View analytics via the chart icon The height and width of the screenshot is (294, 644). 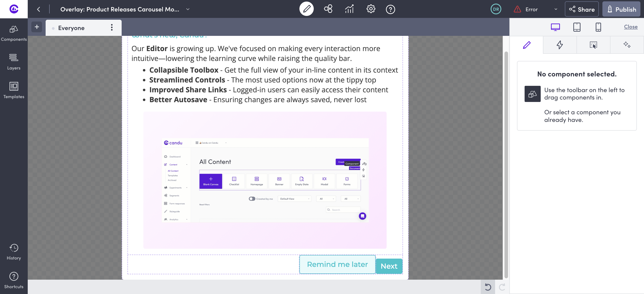[x=349, y=9]
